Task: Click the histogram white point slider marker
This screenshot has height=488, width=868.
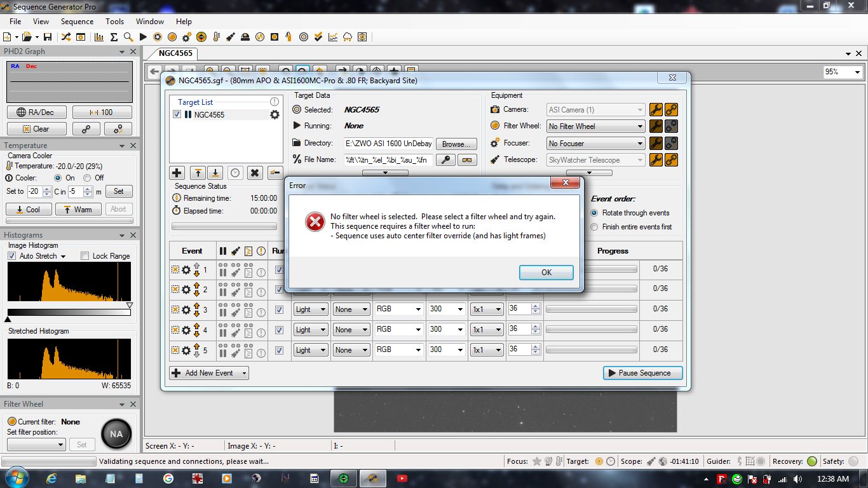Action: tap(130, 306)
